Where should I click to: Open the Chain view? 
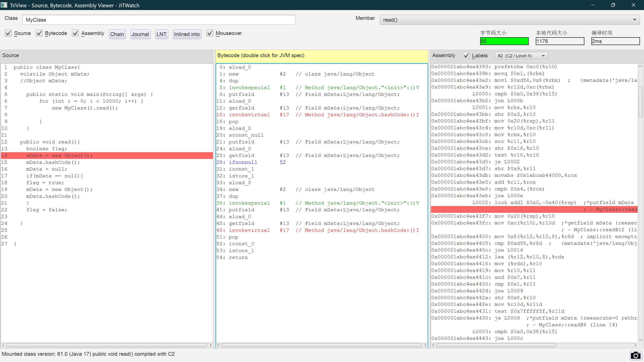(x=117, y=34)
